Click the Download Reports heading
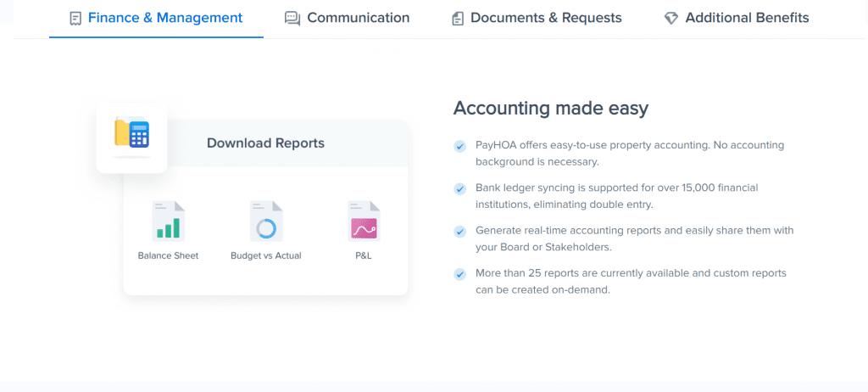 [265, 143]
